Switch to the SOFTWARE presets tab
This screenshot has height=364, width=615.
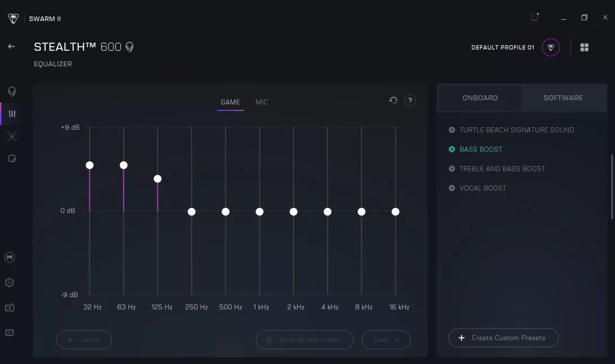[x=563, y=98]
